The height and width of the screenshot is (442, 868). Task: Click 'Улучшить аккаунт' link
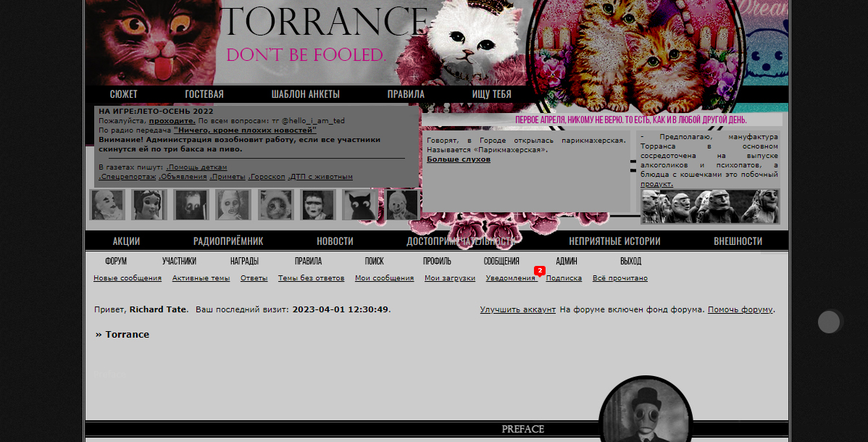click(517, 309)
